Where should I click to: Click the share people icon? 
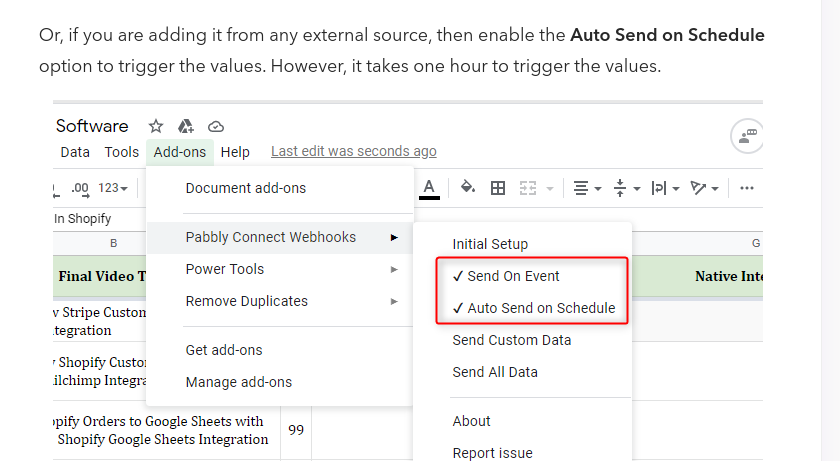pos(747,136)
